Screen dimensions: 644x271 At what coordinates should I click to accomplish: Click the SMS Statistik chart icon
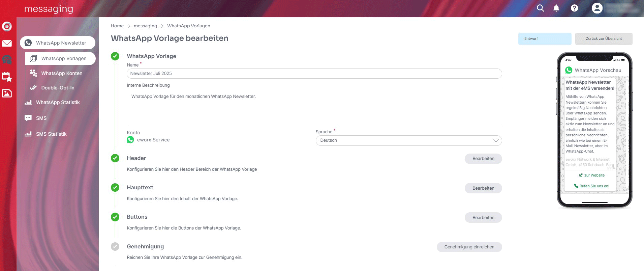[28, 134]
